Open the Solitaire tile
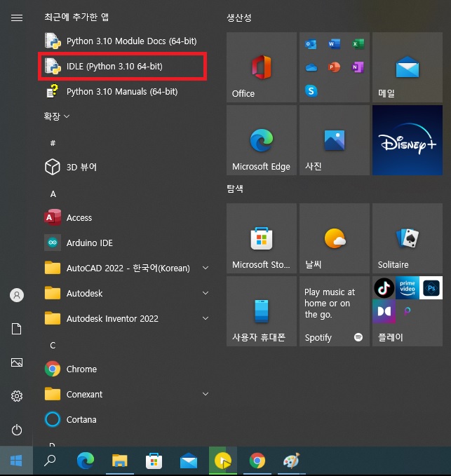This screenshot has height=476, width=451. 408,238
